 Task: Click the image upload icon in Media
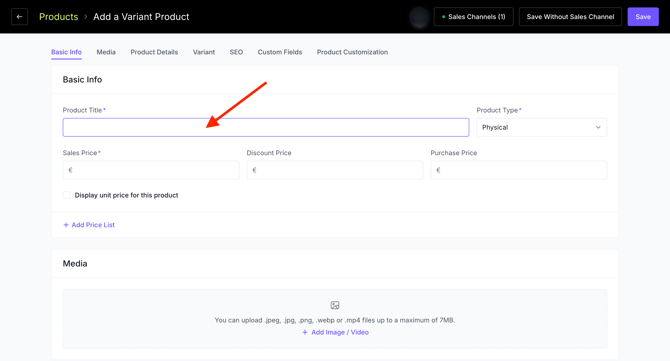tap(335, 305)
